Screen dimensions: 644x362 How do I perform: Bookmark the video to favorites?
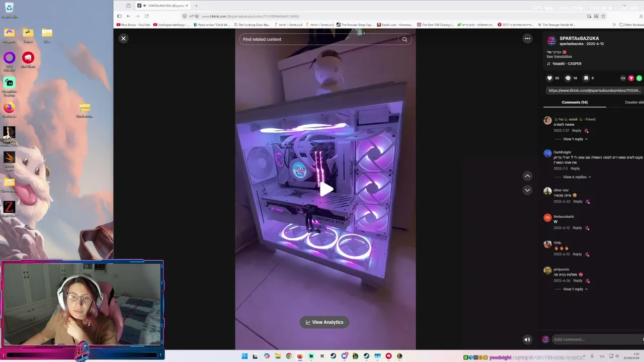click(586, 78)
